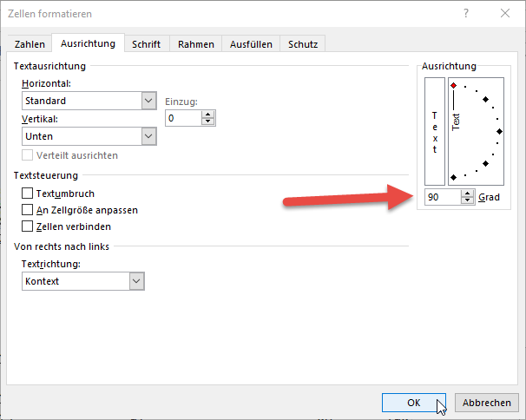Click the black diamond at bottom of orientation dial
Image resolution: width=526 pixels, height=420 pixels.
(453, 177)
